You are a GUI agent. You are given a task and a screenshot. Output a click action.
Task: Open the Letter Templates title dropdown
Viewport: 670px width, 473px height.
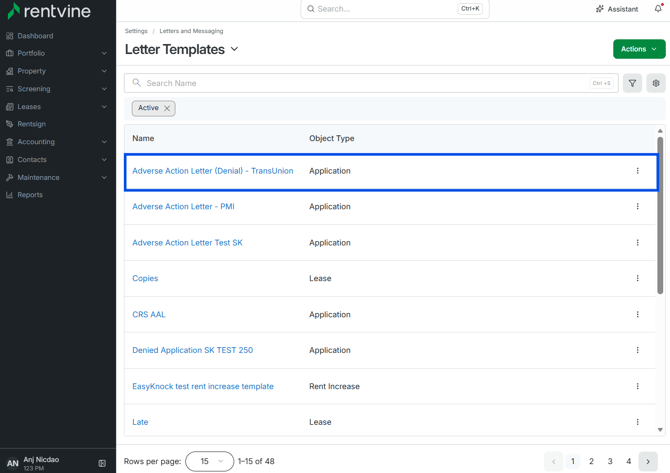coord(235,49)
